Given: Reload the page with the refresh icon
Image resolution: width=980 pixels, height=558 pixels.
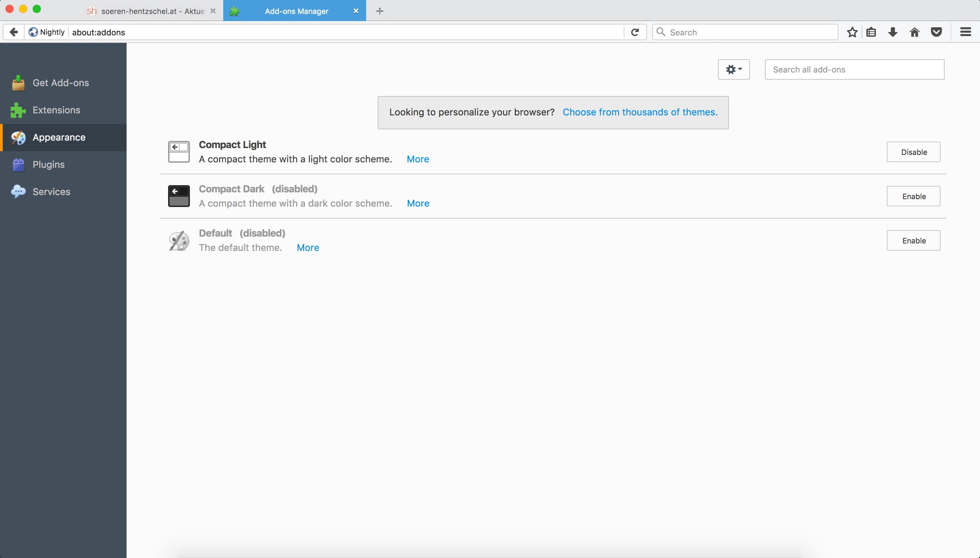Looking at the screenshot, I should 635,32.
